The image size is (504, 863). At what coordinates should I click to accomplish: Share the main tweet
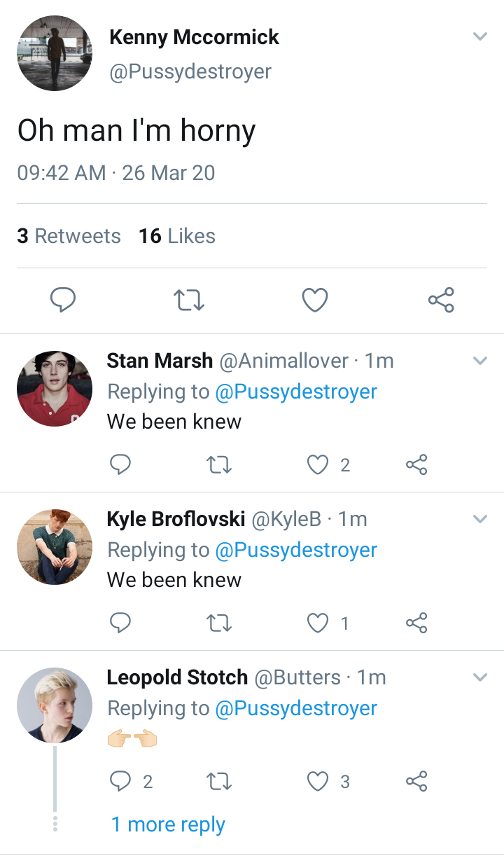click(x=441, y=301)
